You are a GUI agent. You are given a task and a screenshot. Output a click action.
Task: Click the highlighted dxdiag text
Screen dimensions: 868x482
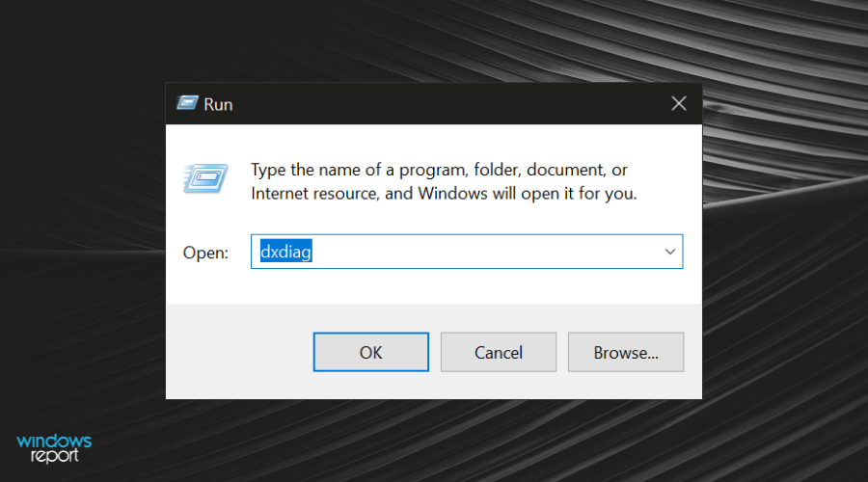[x=286, y=252]
